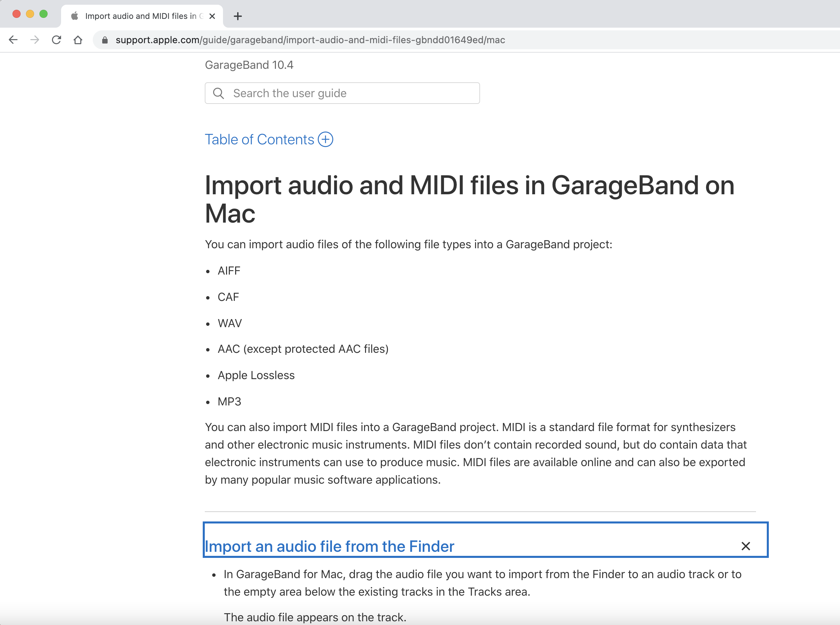The image size is (840, 625).
Task: Expand Table of Contents plus circle
Action: click(x=326, y=139)
